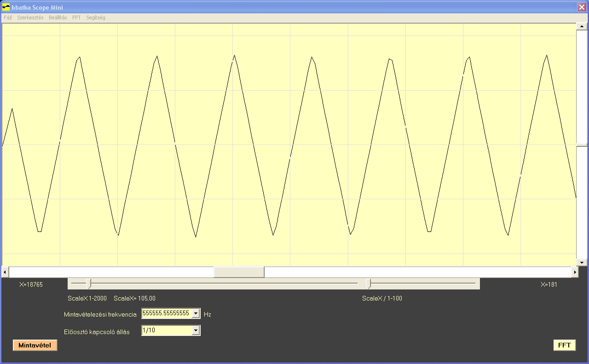Click the X=181 label on right
The height and width of the screenshot is (364, 589).
[x=549, y=285]
